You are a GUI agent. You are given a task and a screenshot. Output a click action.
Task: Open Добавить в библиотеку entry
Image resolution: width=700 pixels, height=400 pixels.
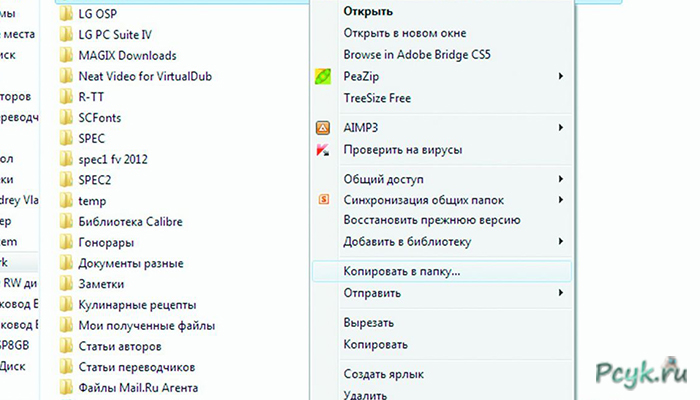tap(442, 242)
